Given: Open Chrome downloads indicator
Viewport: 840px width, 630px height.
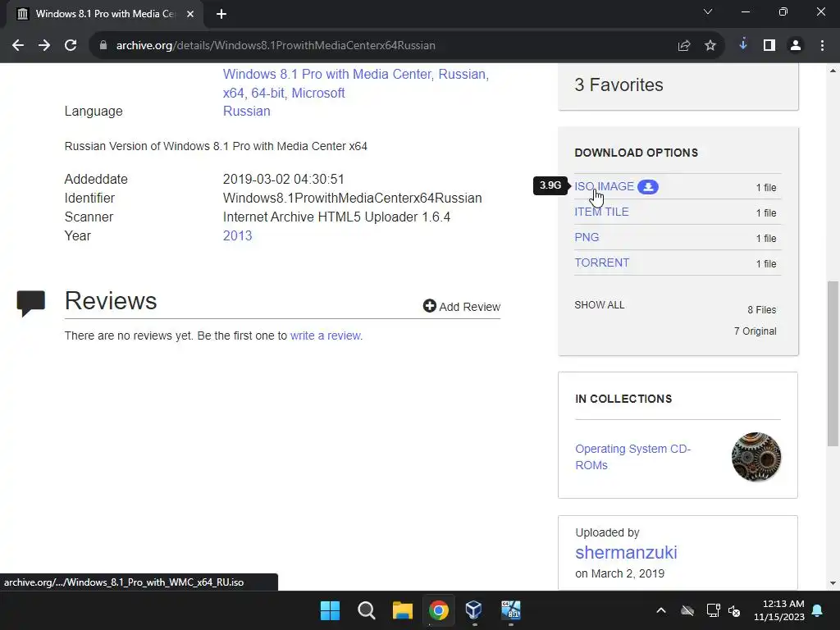Looking at the screenshot, I should click(x=743, y=44).
